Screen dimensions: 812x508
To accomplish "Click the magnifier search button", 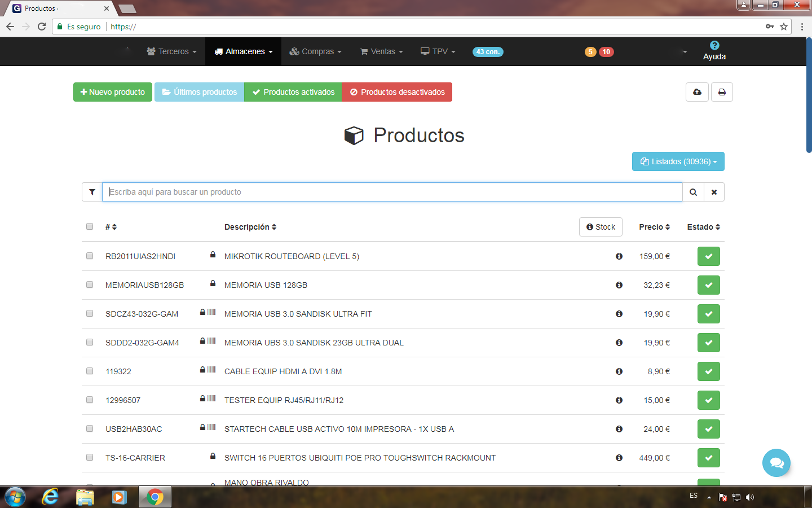I will point(693,192).
